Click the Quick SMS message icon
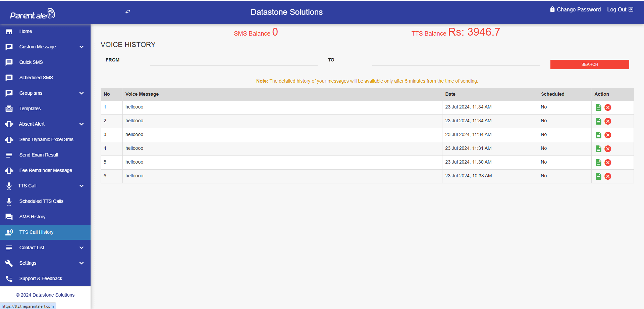 coord(9,62)
